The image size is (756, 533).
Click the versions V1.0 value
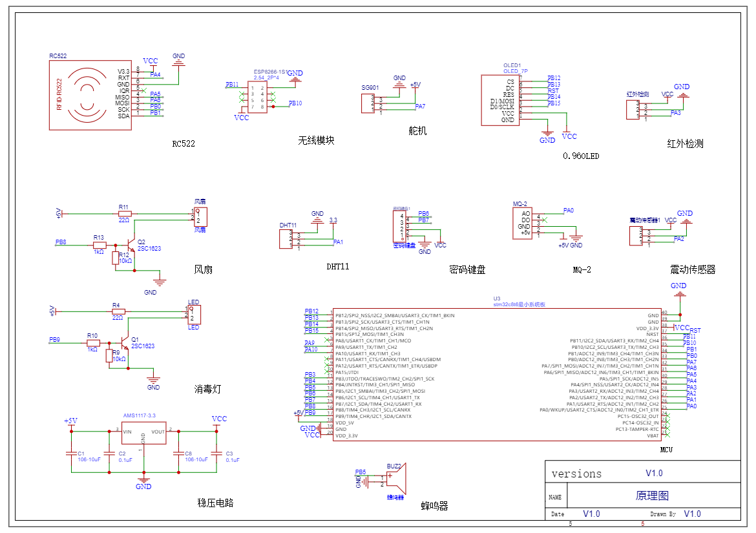[x=655, y=474]
